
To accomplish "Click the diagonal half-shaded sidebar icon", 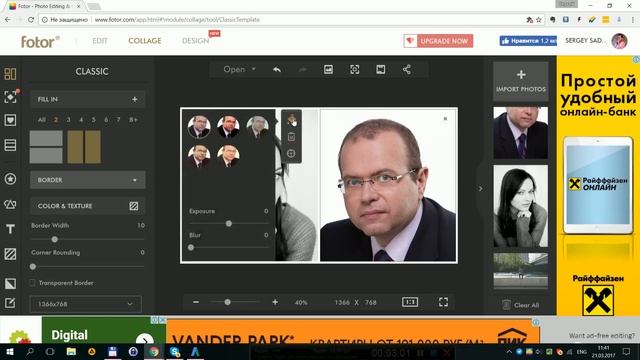I will pyautogui.click(x=10, y=283).
